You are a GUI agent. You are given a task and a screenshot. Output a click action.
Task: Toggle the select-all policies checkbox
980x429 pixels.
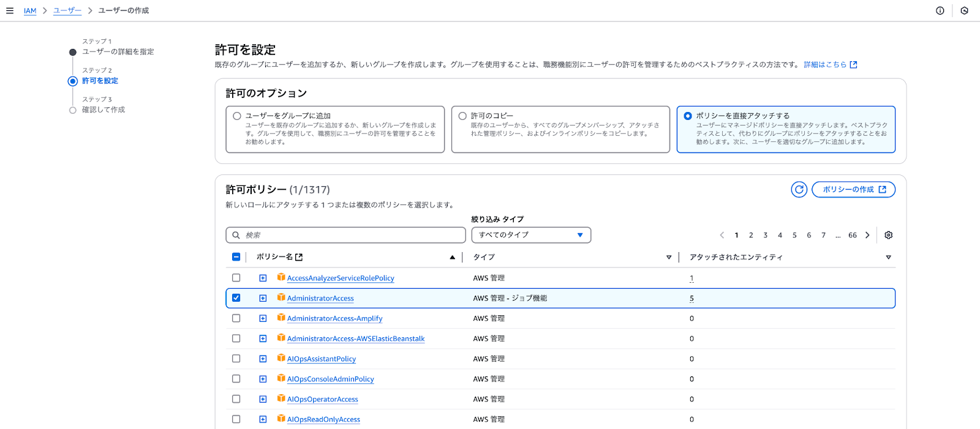click(x=236, y=257)
